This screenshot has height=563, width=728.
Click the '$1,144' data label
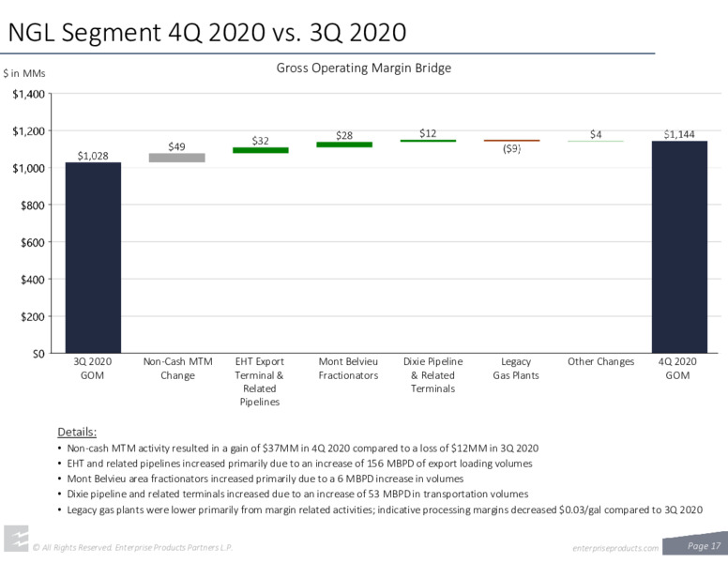(679, 134)
